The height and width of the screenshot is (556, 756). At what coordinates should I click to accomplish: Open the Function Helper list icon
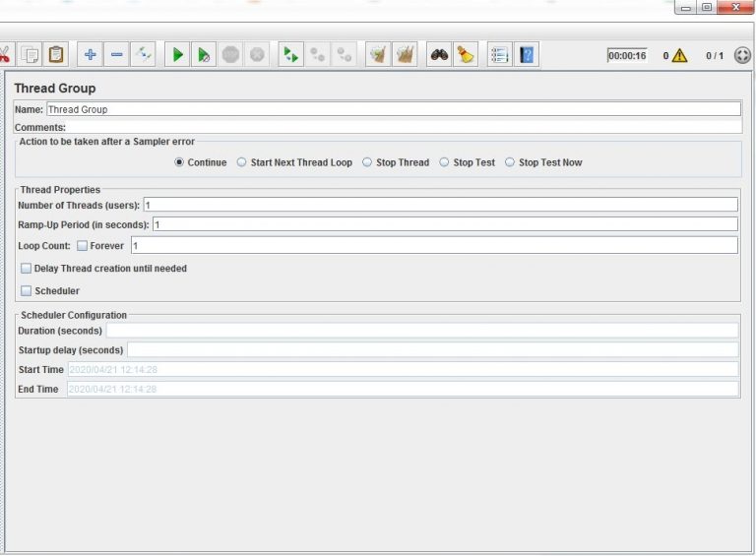499,55
